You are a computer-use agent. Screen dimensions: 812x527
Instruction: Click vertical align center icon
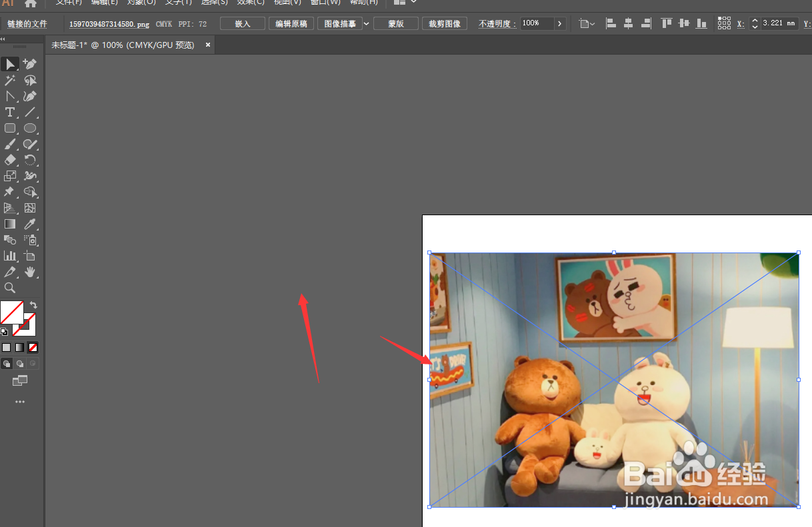684,23
